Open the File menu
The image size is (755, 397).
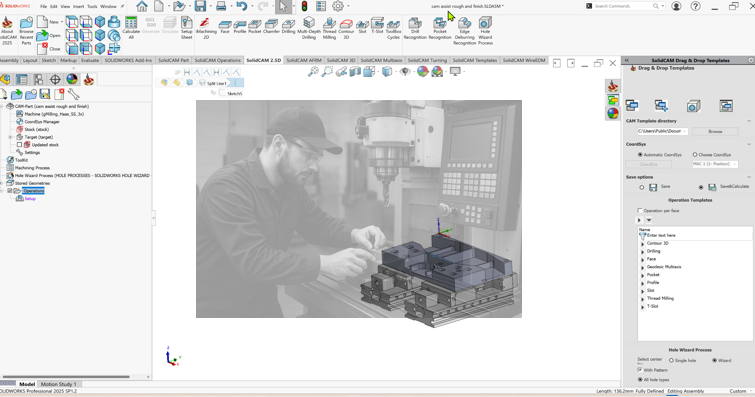pos(43,6)
